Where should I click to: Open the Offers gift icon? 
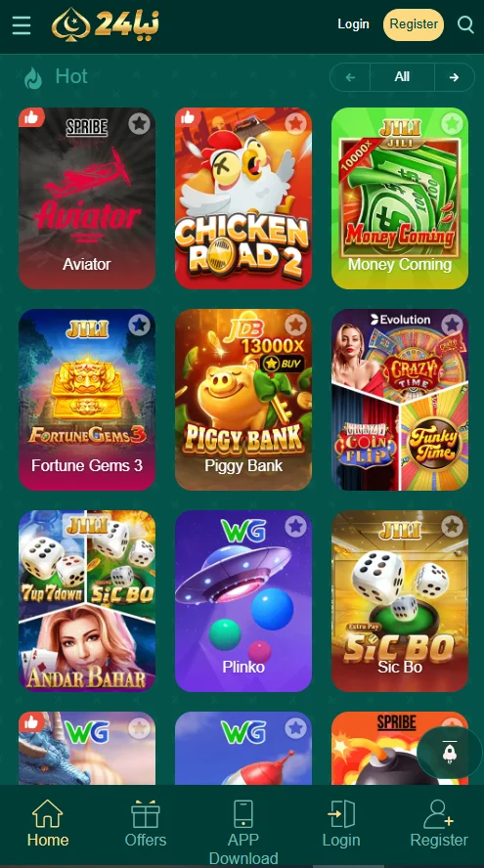[146, 813]
